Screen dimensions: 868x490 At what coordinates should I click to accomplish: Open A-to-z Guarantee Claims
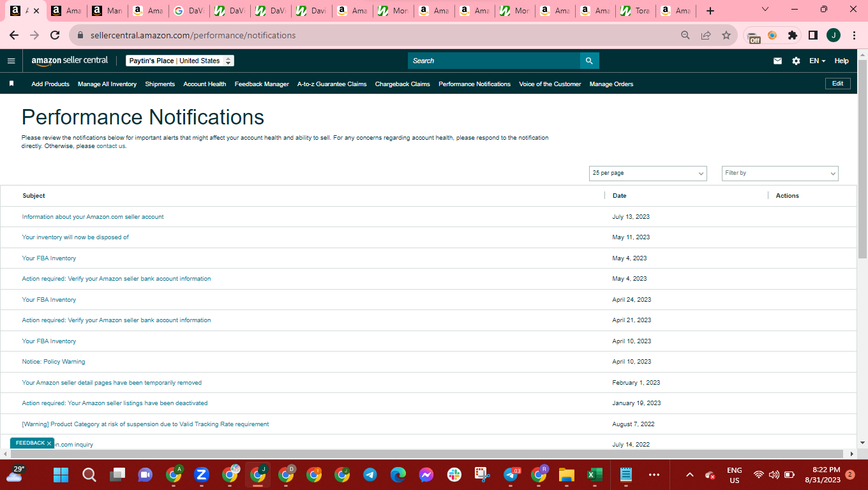pos(332,84)
